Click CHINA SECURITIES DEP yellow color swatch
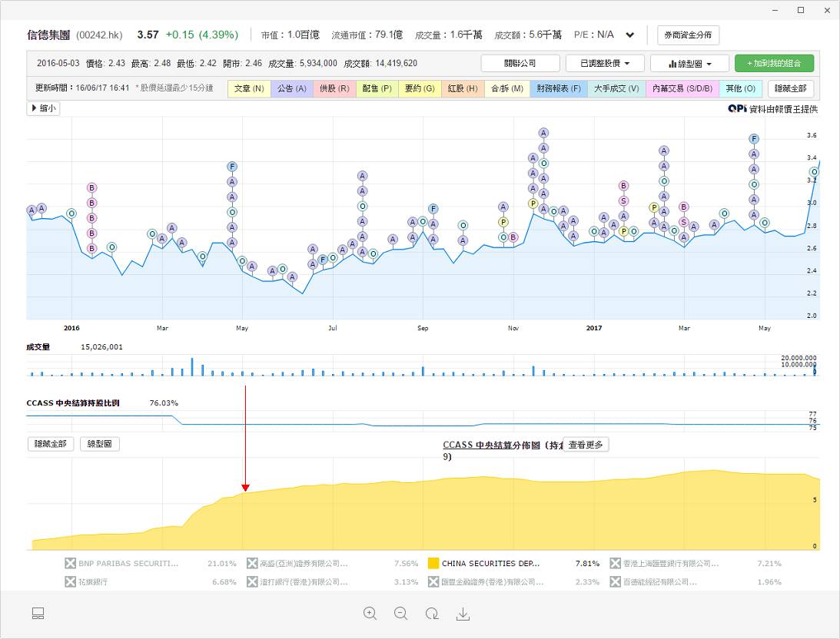Viewport: 840px width, 639px height. click(x=433, y=563)
